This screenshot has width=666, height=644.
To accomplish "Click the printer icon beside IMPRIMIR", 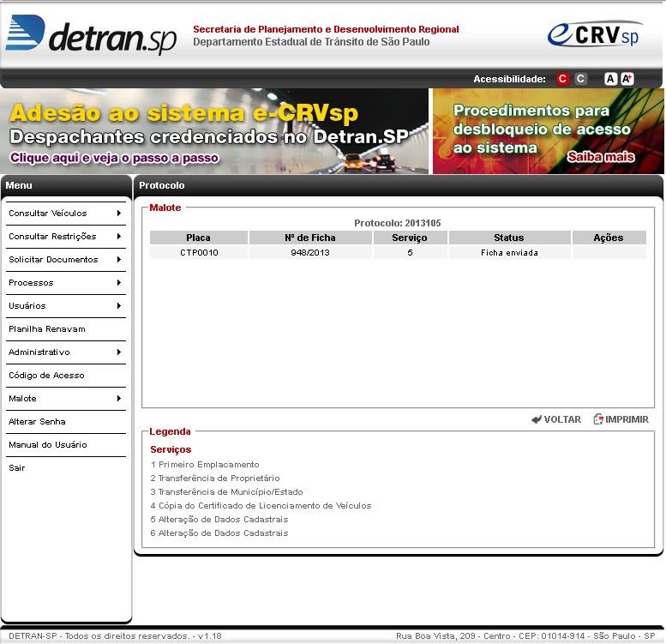I will [x=598, y=419].
